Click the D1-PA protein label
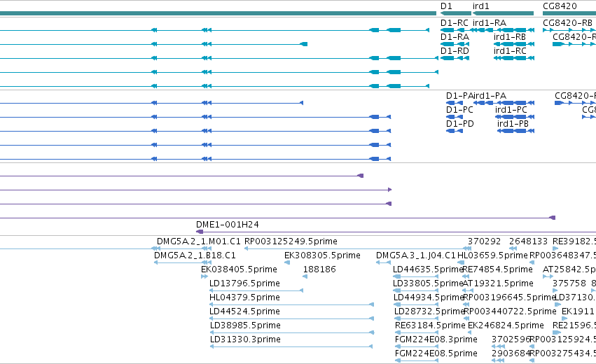Image resolution: width=596 pixels, height=364 pixels. click(x=459, y=96)
